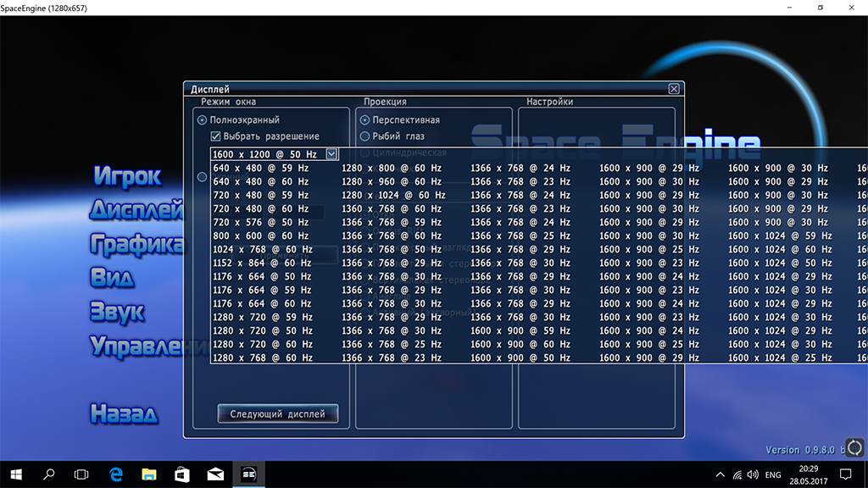This screenshot has width=868, height=488.
Task: Choose 1024 x 768 @ 60 Hz
Action: point(263,249)
